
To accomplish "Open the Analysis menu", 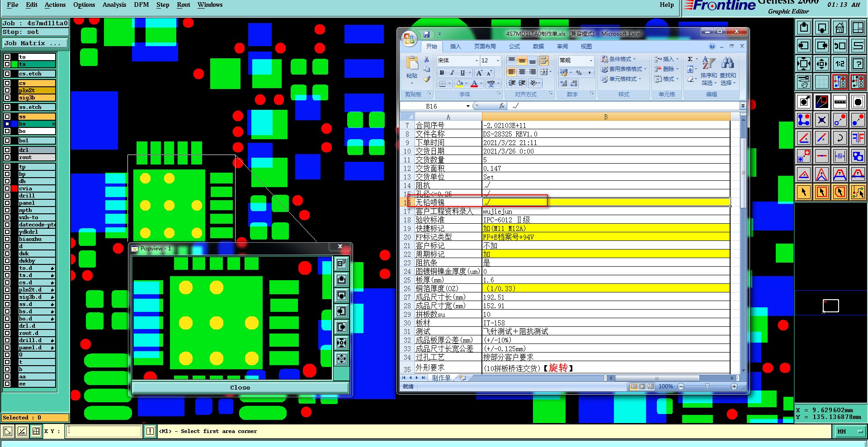I will click(114, 5).
